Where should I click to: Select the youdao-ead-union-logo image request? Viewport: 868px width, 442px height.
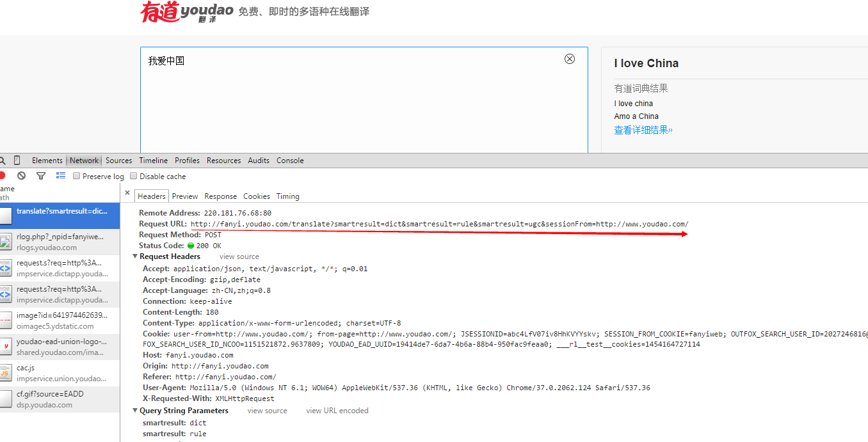click(60, 347)
